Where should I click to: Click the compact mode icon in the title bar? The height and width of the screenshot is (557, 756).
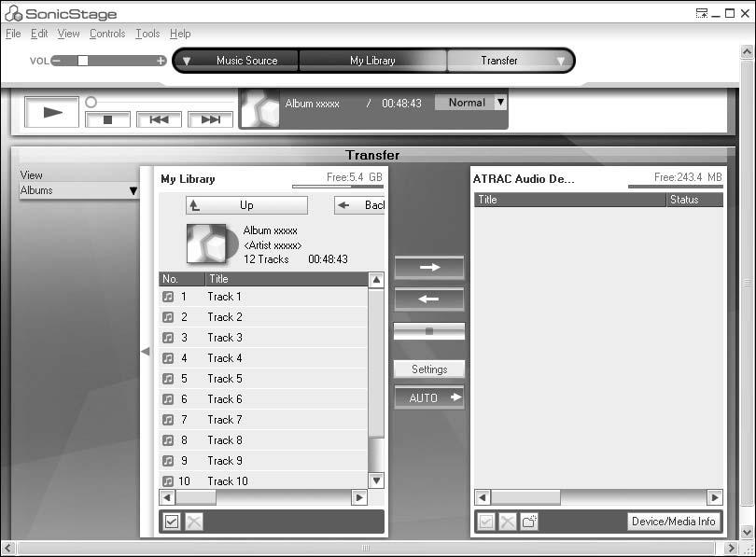click(x=702, y=13)
